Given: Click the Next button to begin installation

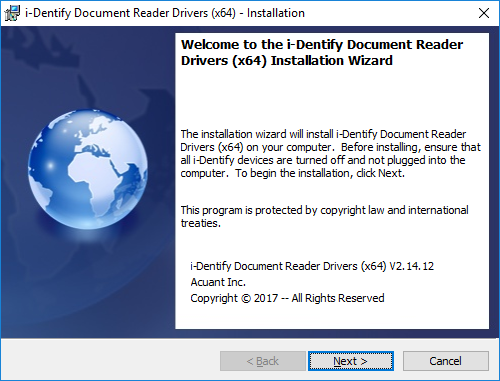Looking at the screenshot, I should click(x=351, y=361).
